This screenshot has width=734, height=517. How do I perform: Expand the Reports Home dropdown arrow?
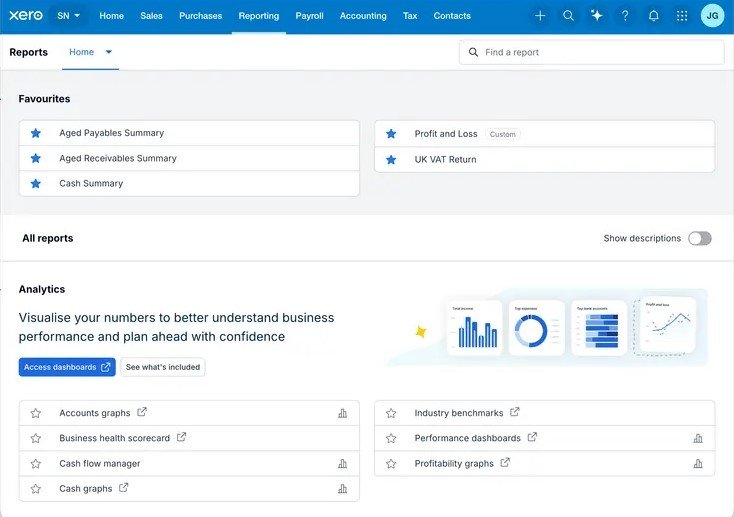[x=109, y=52]
